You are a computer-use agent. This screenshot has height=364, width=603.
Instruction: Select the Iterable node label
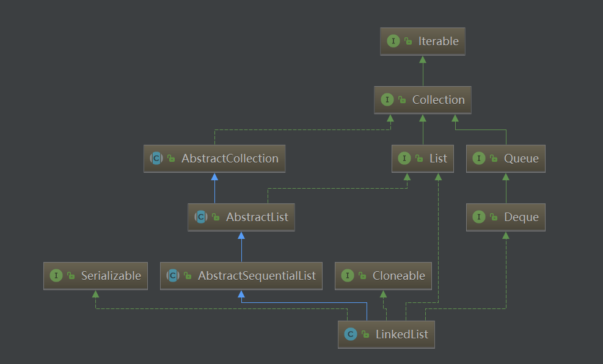tap(439, 41)
